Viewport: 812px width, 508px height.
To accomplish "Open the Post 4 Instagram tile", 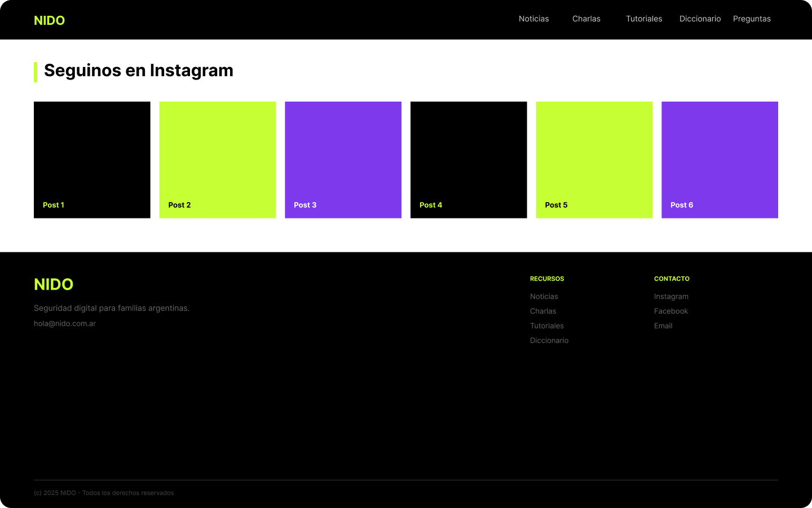I will point(469,160).
